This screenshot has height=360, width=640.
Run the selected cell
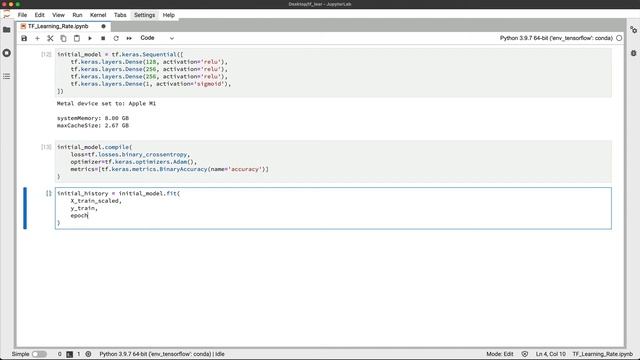90,38
